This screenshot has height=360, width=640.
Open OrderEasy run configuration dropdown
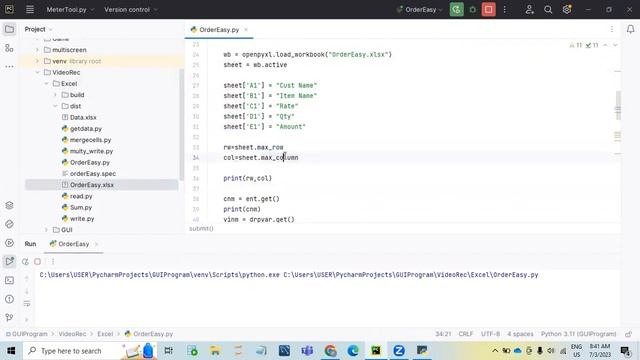coord(420,9)
